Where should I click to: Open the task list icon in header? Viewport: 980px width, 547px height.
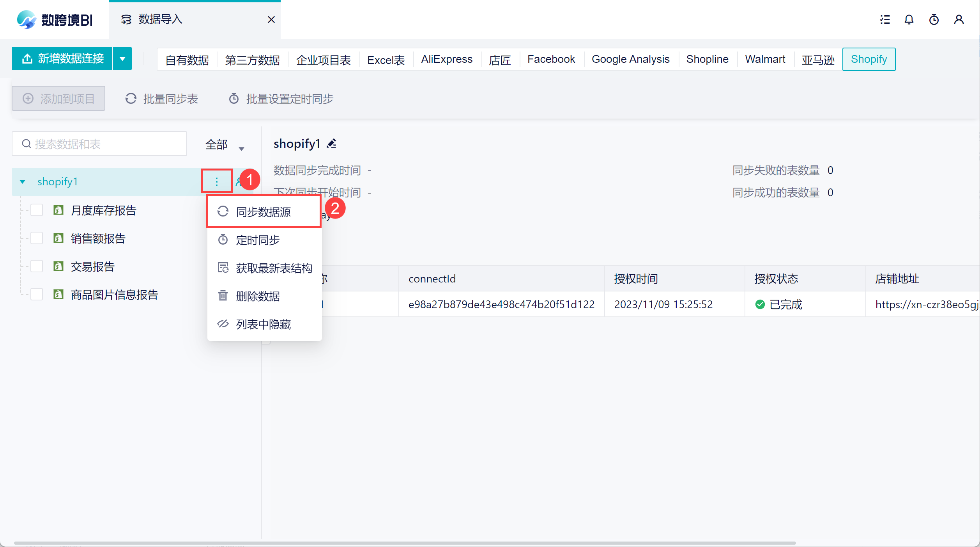pyautogui.click(x=885, y=20)
